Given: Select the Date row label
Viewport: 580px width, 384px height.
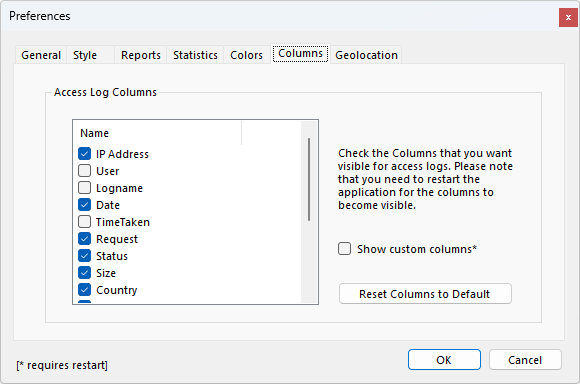Looking at the screenshot, I should 108,205.
